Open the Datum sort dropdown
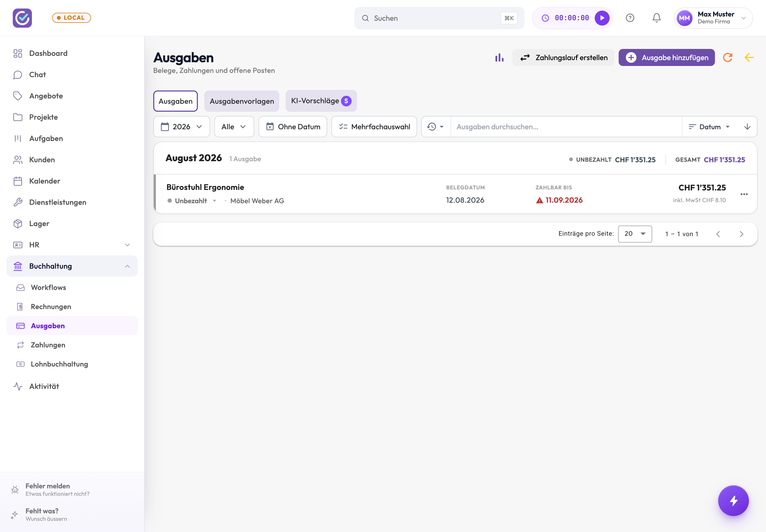Viewport: 766px width, 532px height. 709,127
